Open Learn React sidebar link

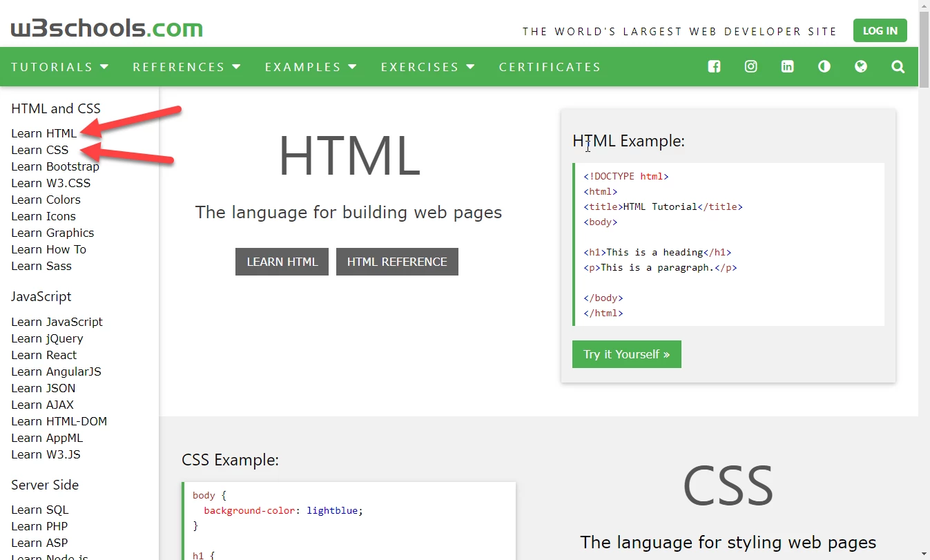(44, 355)
